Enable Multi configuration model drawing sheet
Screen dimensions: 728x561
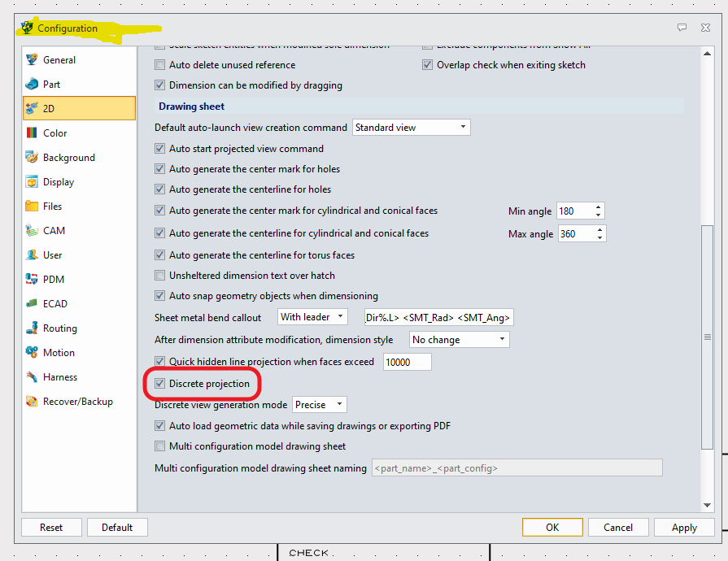[160, 446]
